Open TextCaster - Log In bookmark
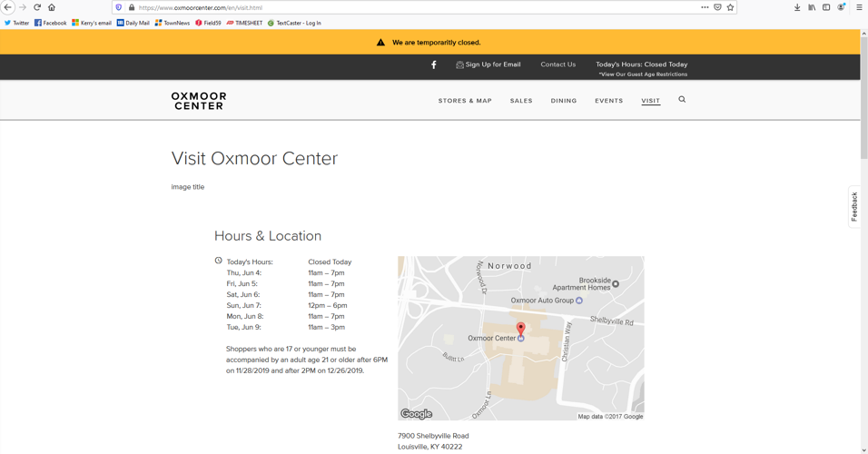The width and height of the screenshot is (868, 454). [294, 23]
